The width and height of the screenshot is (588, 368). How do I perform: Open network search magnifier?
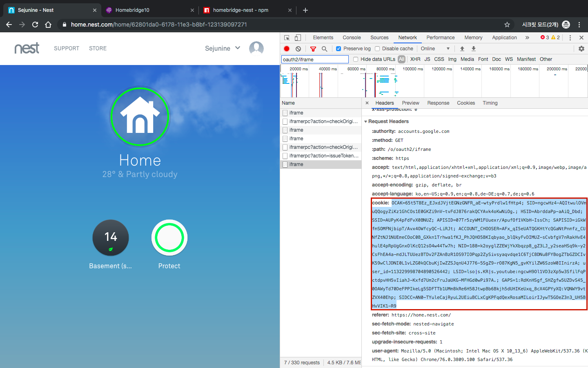[x=325, y=49]
